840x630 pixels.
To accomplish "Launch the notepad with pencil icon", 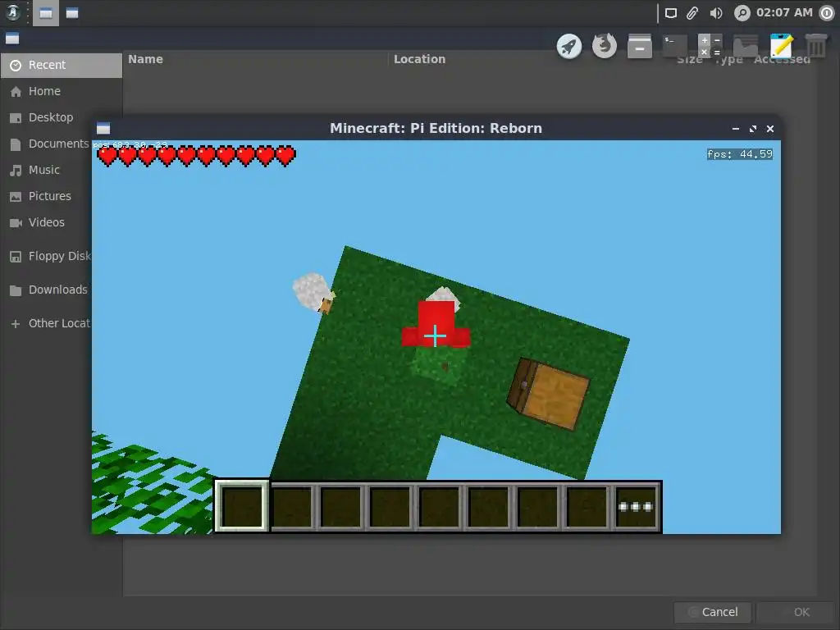I will click(781, 46).
